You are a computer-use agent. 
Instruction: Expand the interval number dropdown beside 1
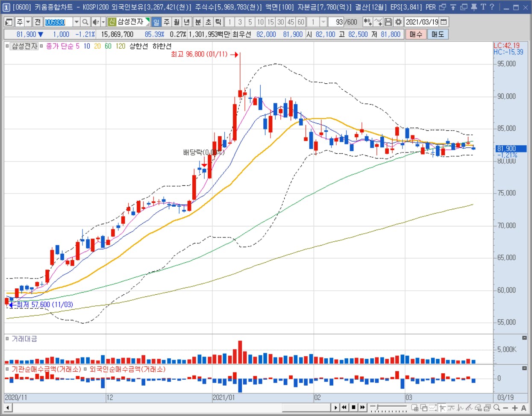tap(323, 22)
